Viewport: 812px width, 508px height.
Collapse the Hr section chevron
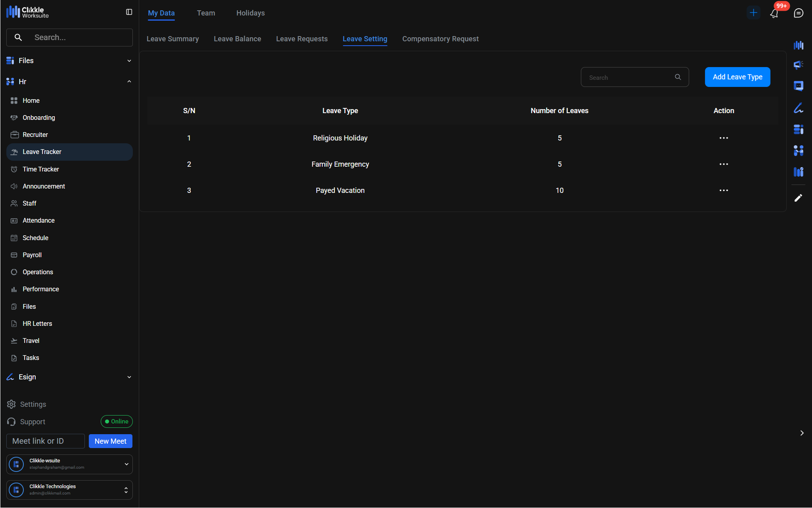129,82
